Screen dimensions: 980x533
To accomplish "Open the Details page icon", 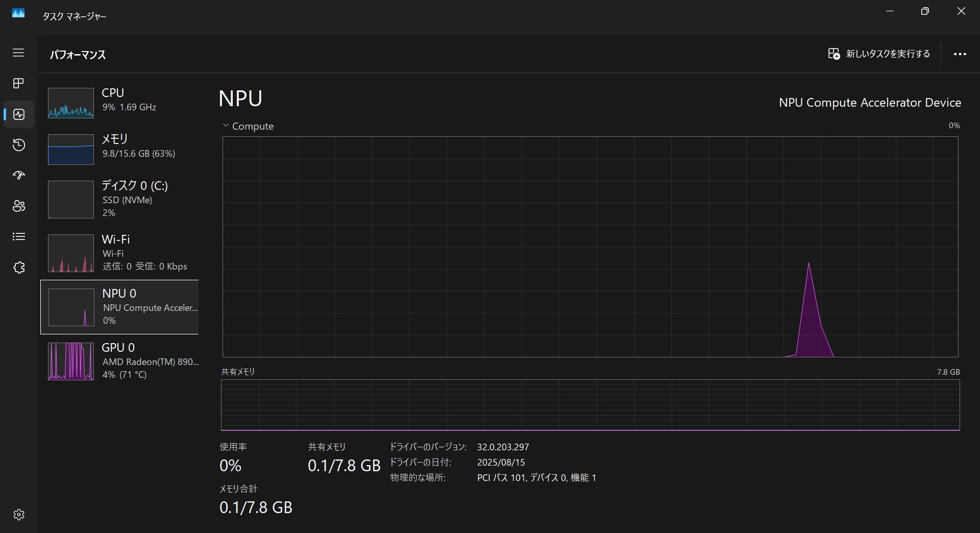I will coord(19,237).
